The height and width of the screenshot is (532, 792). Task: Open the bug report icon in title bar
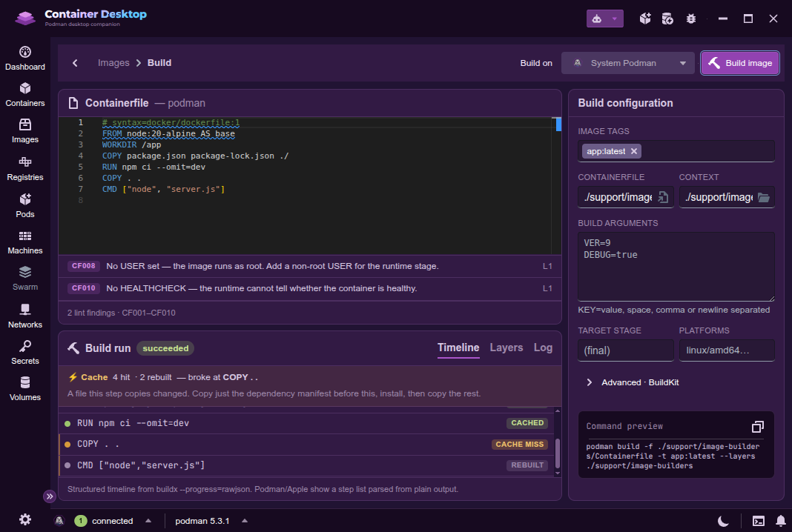tap(691, 19)
